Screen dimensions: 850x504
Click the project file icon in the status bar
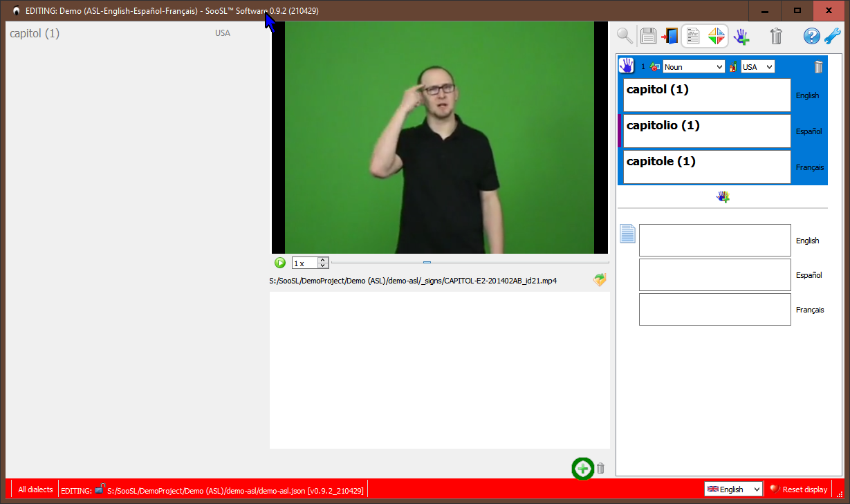[100, 489]
